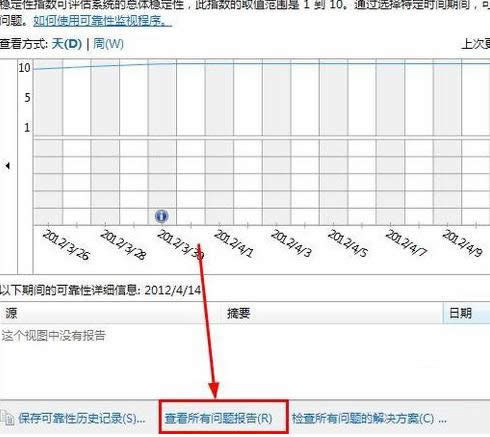This screenshot has width=490, height=437.
Task: Select the 2012/4/1 column in chart
Action: point(219,142)
